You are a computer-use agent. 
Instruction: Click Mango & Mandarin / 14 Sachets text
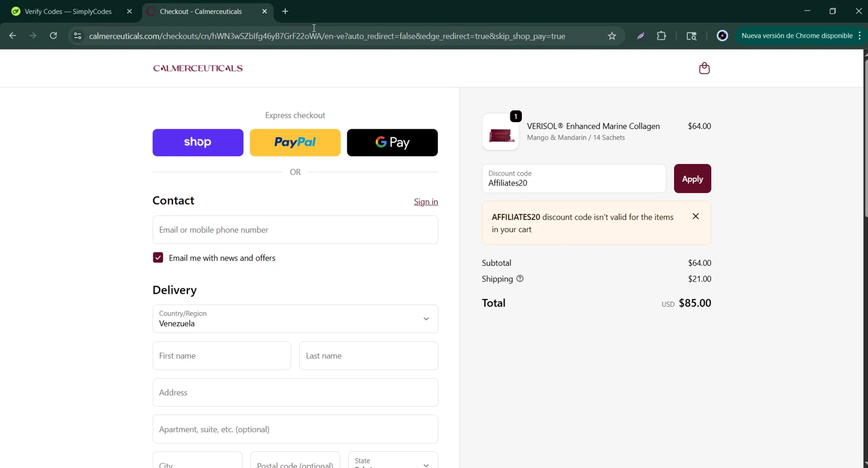pos(576,138)
